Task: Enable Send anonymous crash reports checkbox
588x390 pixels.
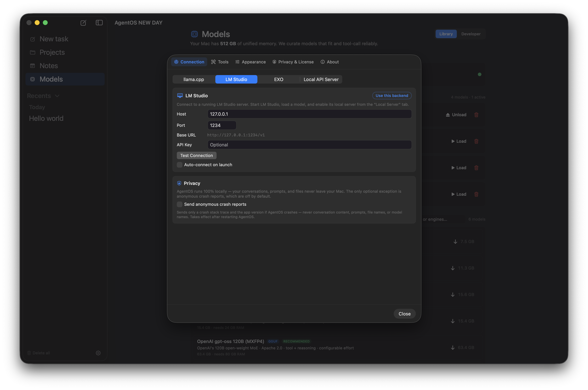Action: click(179, 204)
